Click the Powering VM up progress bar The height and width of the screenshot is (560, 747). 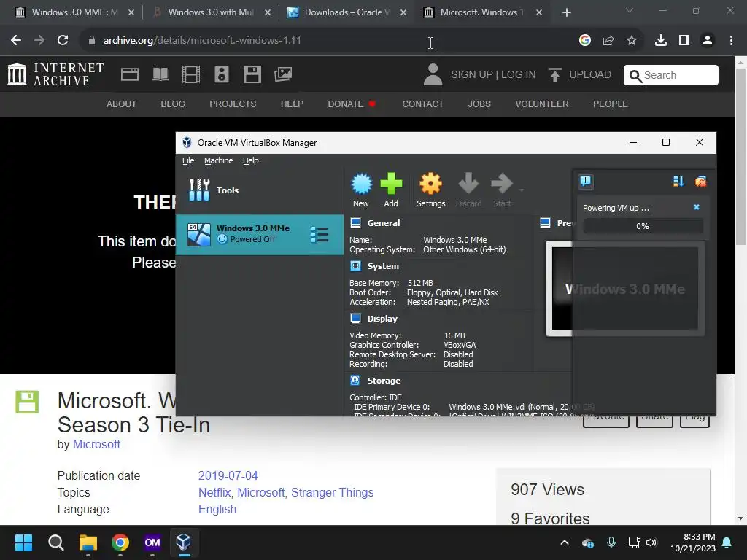(x=643, y=226)
